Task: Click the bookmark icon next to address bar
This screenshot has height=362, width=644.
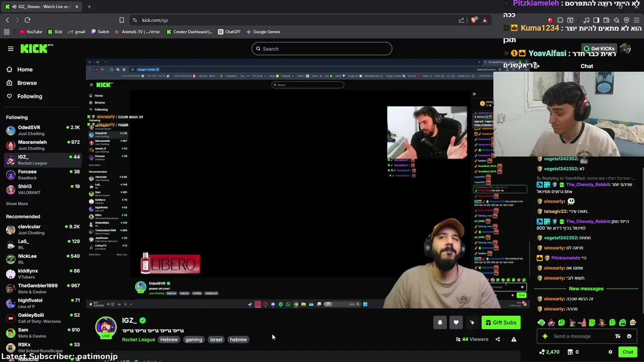Action: 121,20
